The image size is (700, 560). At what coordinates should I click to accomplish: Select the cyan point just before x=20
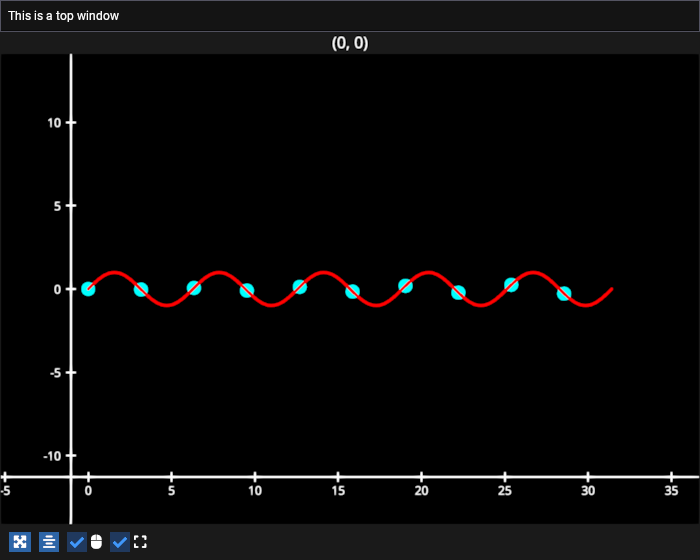click(x=405, y=286)
